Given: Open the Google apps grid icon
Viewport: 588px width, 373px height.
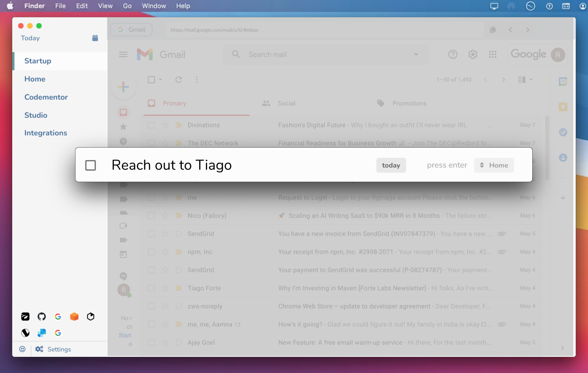Looking at the screenshot, I should 493,54.
